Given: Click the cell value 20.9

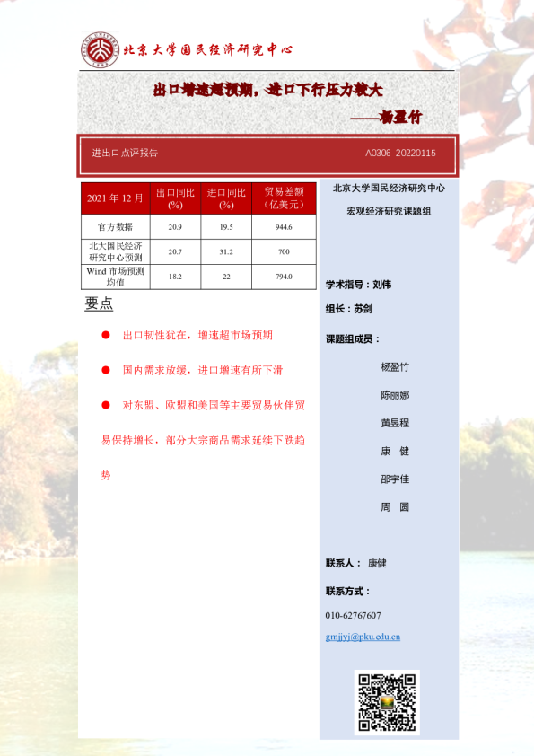Looking at the screenshot, I should [175, 227].
